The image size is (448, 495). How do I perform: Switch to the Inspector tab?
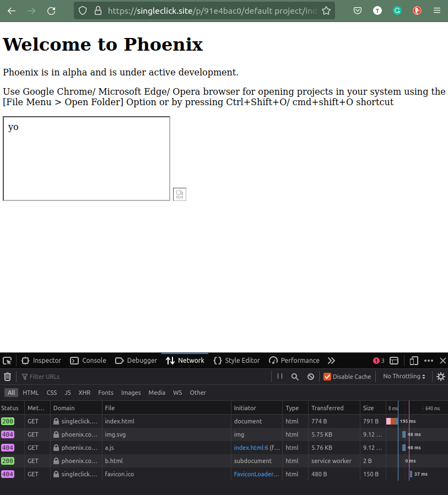41,361
